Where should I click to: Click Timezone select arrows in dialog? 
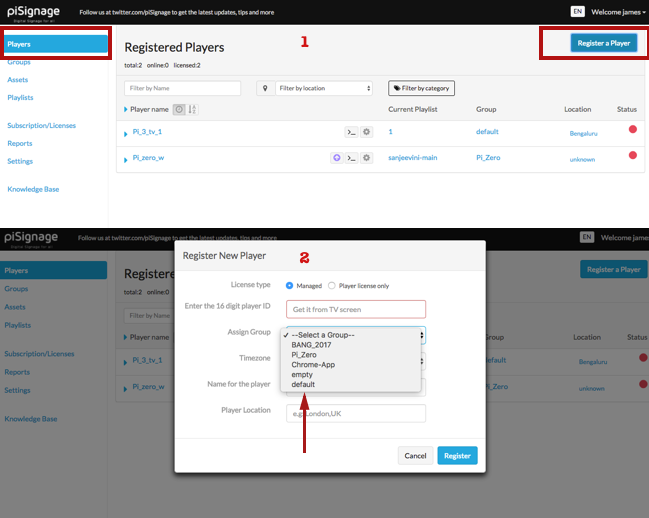click(x=422, y=361)
